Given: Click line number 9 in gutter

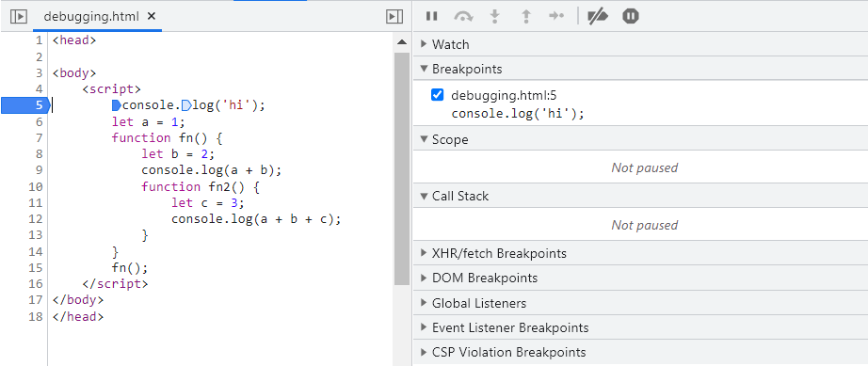Looking at the screenshot, I should (x=39, y=170).
